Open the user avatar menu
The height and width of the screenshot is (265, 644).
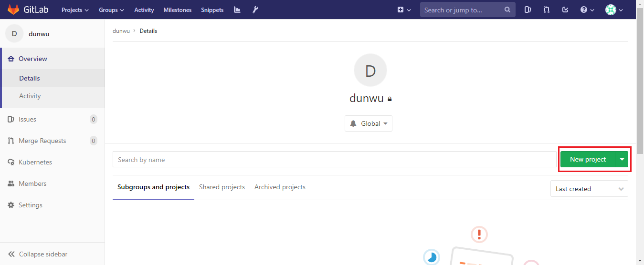point(614,10)
